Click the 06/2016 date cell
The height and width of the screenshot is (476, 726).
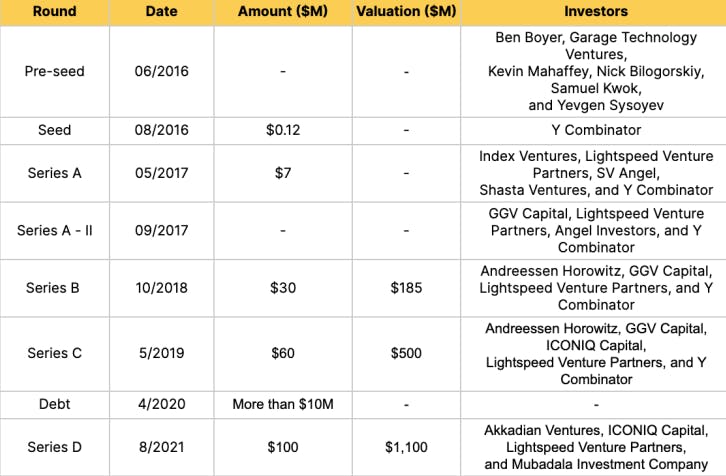[x=160, y=71]
